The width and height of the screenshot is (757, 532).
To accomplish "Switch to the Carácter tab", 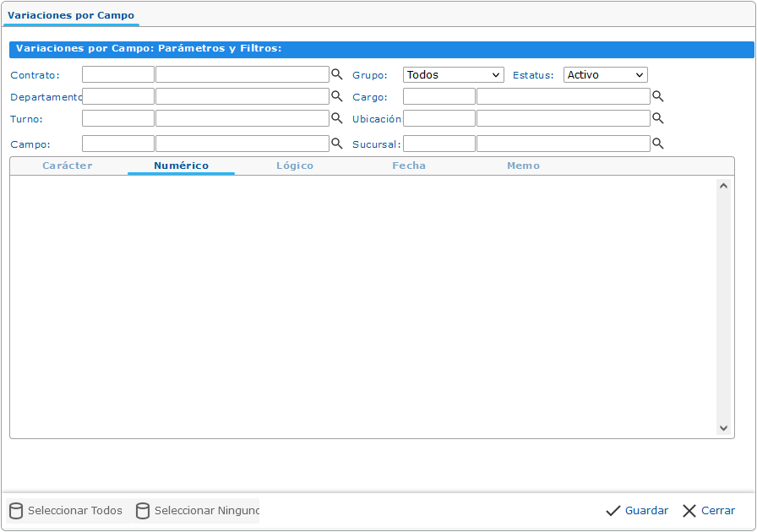I will point(68,166).
